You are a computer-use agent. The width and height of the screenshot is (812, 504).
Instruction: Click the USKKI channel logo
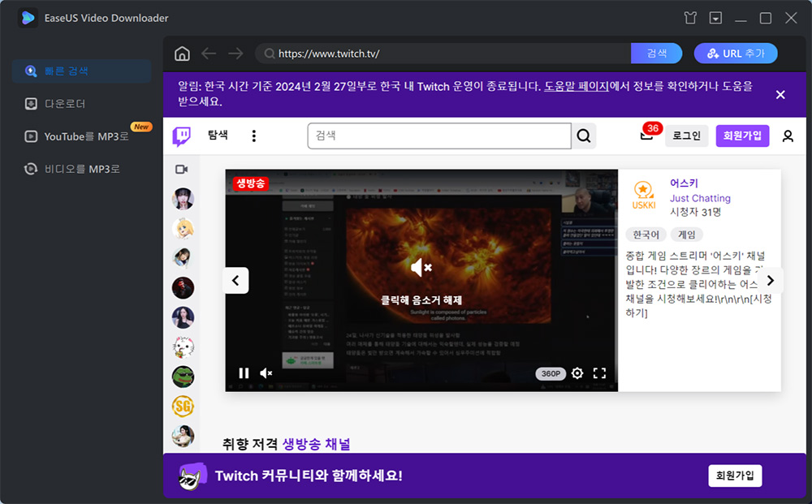644,195
